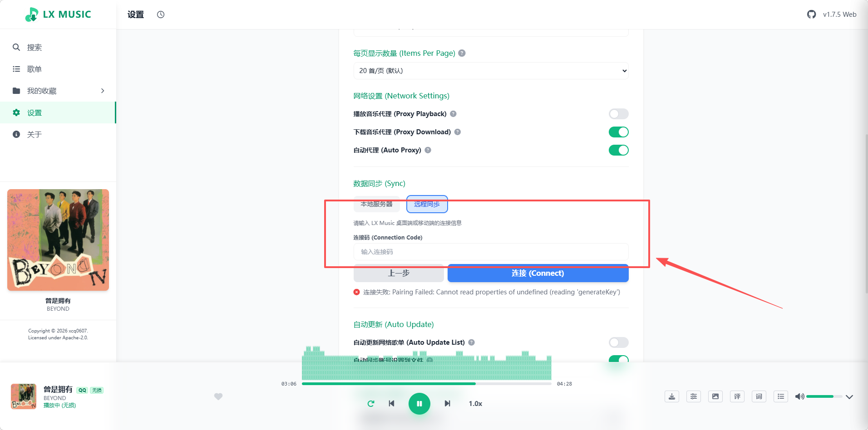This screenshot has height=430, width=868.
Task: Click the 我的收藏 folder icon
Action: click(16, 91)
